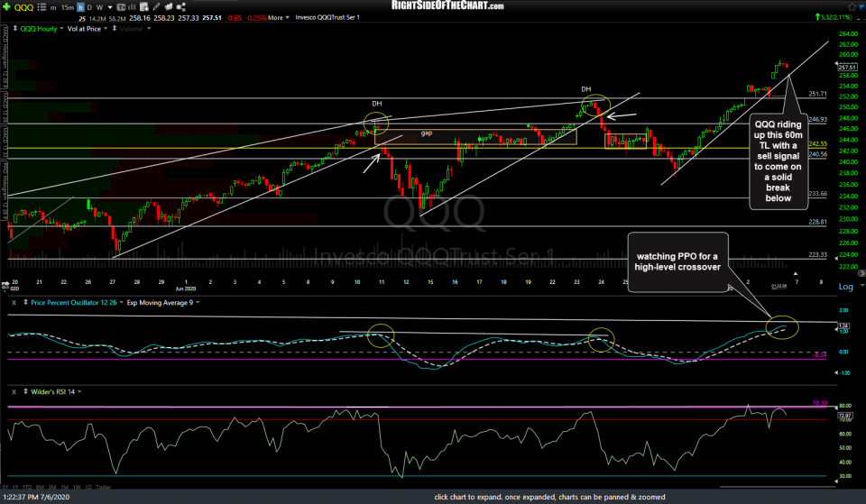Image resolution: width=866 pixels, height=504 pixels.
Task: Click the yellow 242.55 level label
Action: coord(817,143)
